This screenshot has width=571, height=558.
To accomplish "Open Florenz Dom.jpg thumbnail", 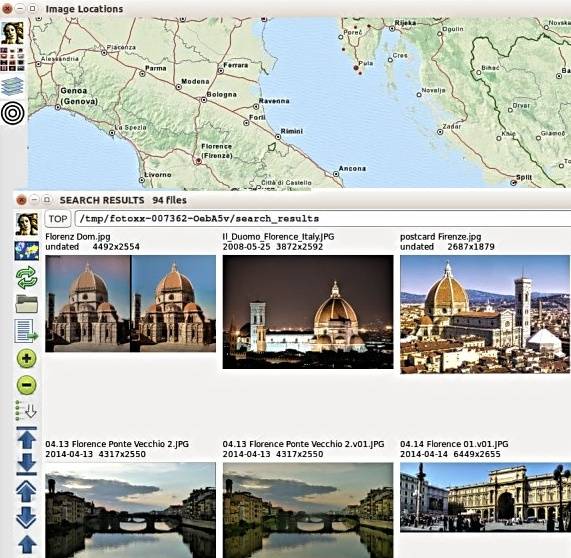I will click(x=130, y=303).
